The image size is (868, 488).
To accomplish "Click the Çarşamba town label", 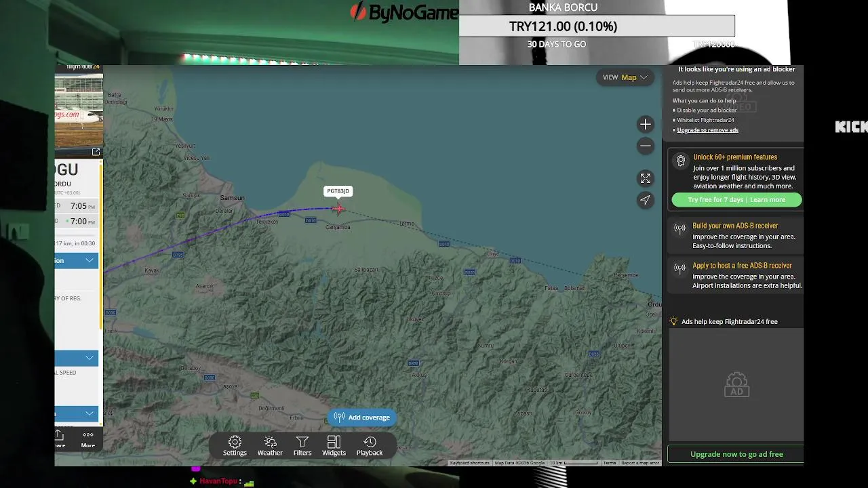I will click(338, 227).
